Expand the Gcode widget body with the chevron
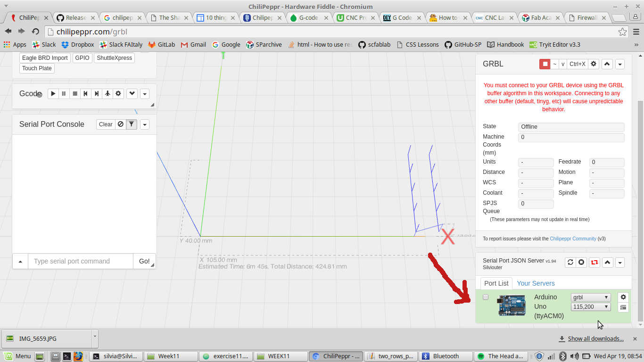 (132, 94)
